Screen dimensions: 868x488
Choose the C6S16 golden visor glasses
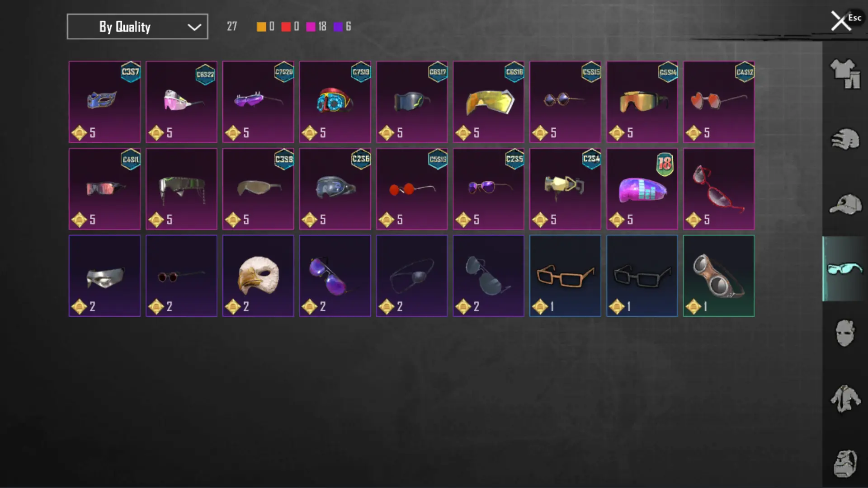click(489, 102)
